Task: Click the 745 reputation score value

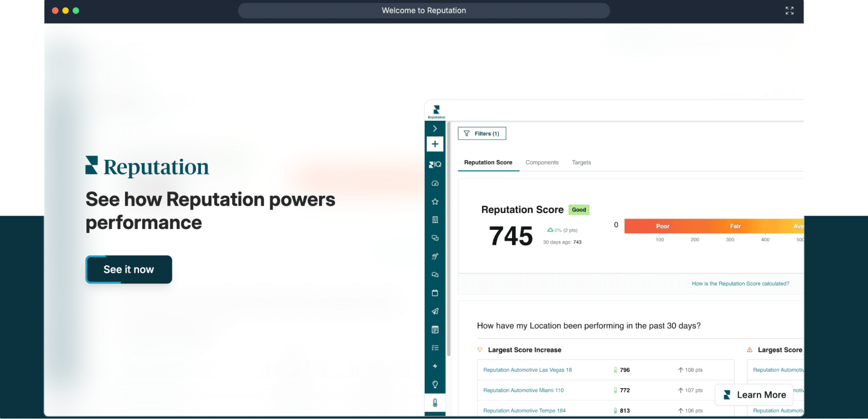Action: click(x=511, y=236)
